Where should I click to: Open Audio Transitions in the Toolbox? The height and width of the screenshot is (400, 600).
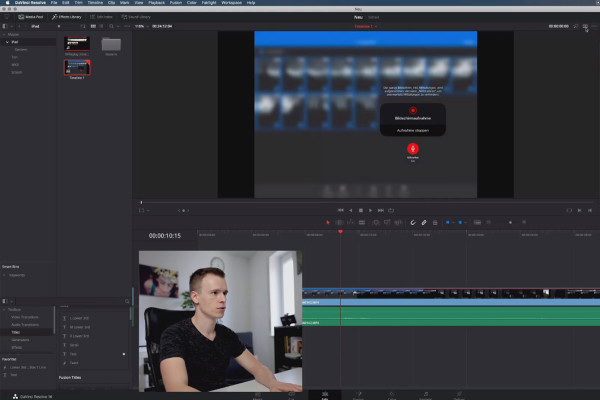(25, 325)
